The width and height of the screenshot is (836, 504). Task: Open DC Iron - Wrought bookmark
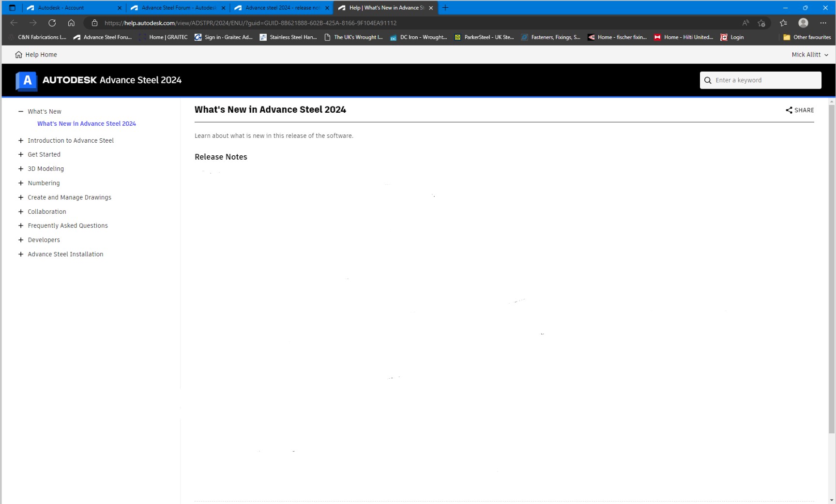[x=419, y=37]
